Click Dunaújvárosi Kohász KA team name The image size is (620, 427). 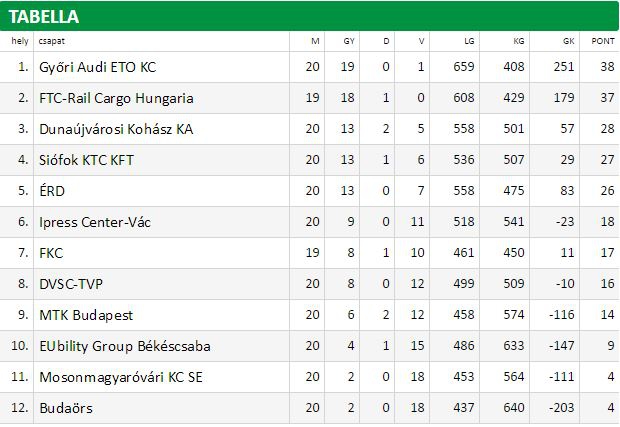(116, 129)
